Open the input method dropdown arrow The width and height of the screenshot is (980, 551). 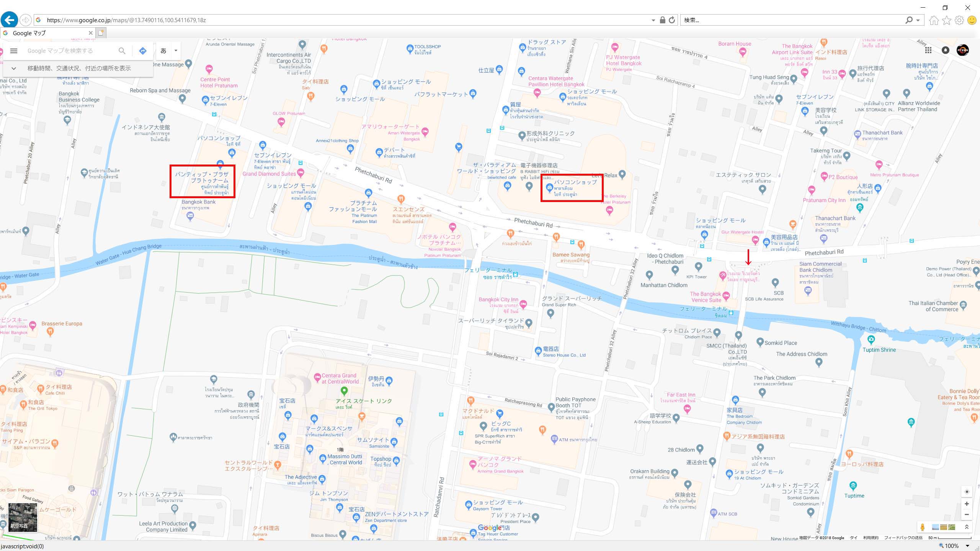pyautogui.click(x=176, y=51)
